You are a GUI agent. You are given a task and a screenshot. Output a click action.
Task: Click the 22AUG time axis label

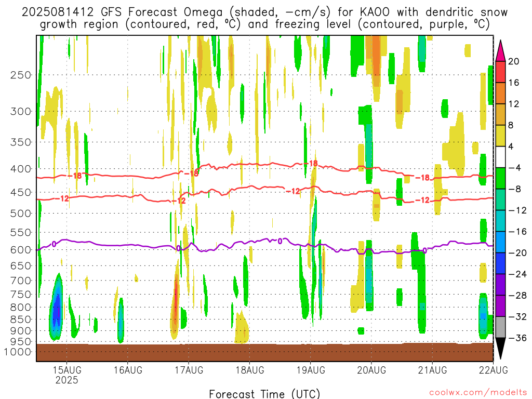click(494, 369)
